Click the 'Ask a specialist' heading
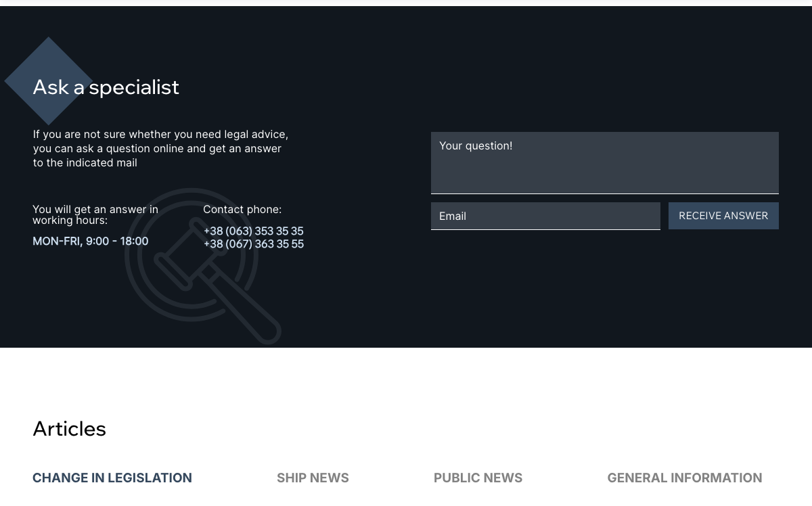Screen dimensions: 812x506 (x=106, y=87)
